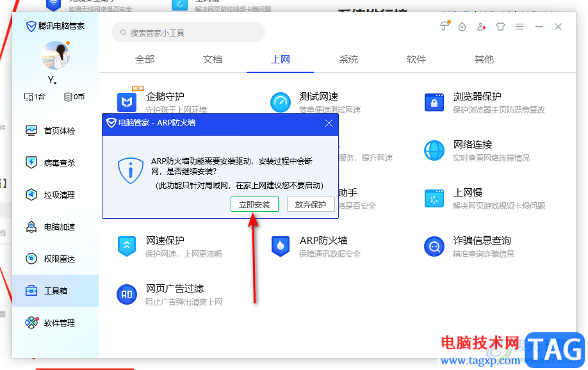Open the 企鹅守护 tool icon
The image size is (588, 370).
(127, 102)
